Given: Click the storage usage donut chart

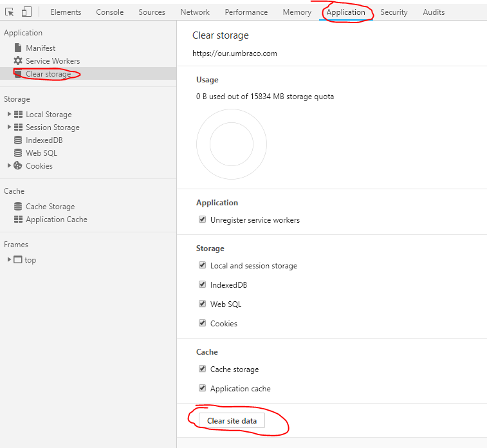Looking at the screenshot, I should [232, 144].
